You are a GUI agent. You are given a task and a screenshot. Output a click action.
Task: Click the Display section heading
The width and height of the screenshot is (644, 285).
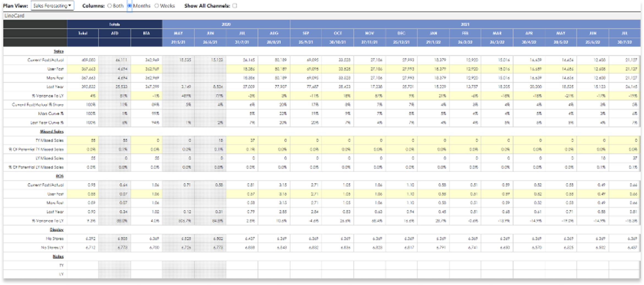[x=57, y=230]
